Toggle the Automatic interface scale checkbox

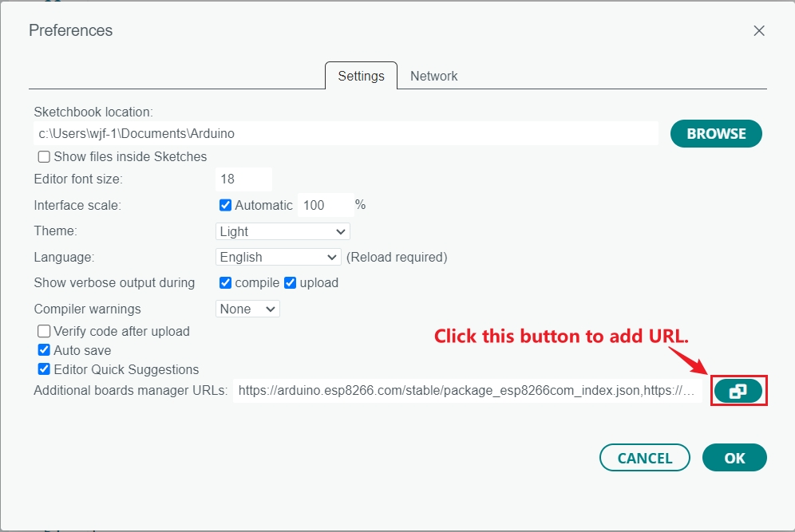coord(225,206)
